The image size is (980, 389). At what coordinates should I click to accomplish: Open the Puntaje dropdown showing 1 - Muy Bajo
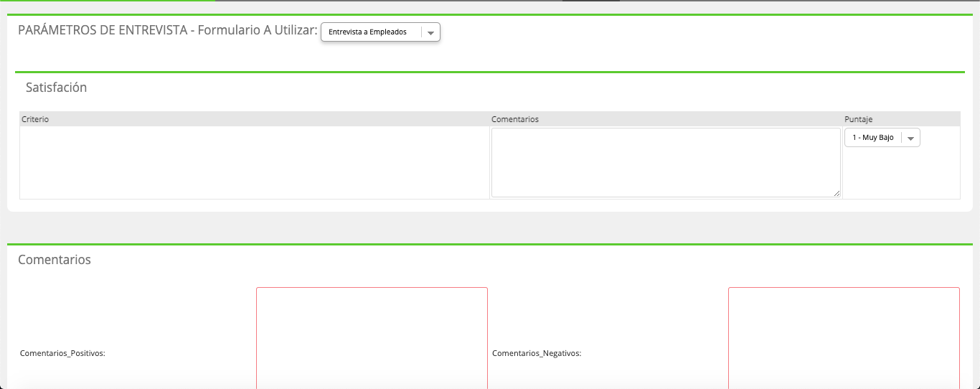pos(882,138)
